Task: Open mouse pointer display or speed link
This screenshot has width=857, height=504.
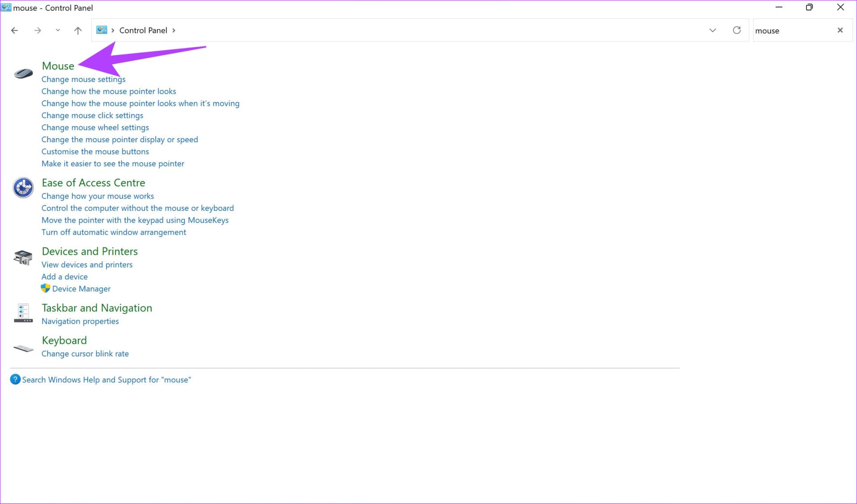Action: coord(120,140)
